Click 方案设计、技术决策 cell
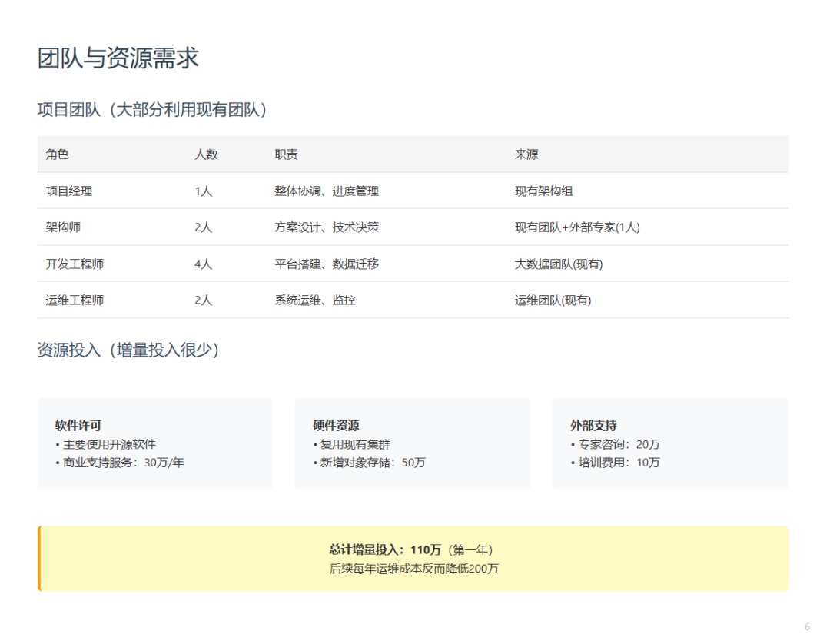 (327, 227)
